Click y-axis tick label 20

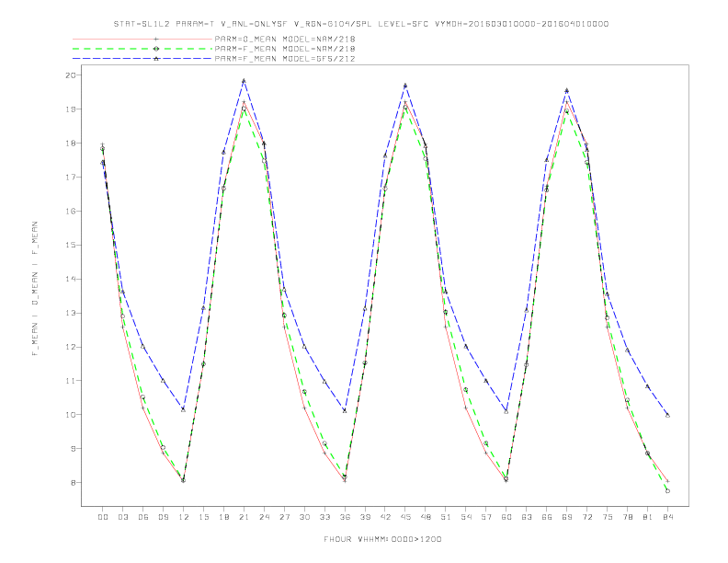tap(72, 75)
